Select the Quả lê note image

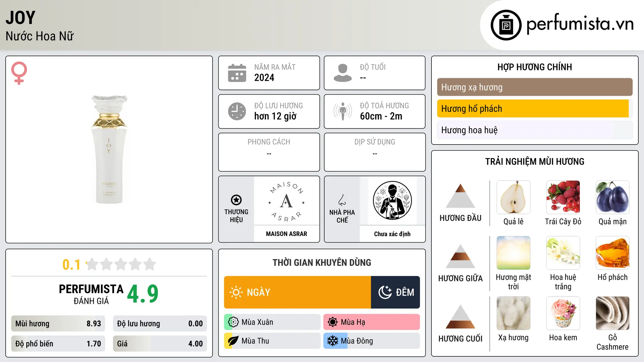[514, 197]
